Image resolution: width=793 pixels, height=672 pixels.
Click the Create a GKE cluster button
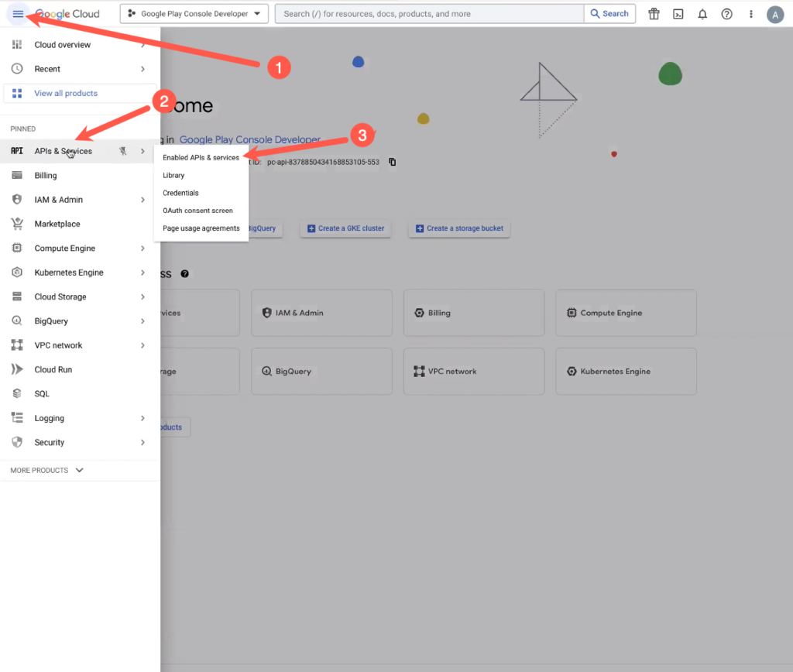(x=345, y=228)
